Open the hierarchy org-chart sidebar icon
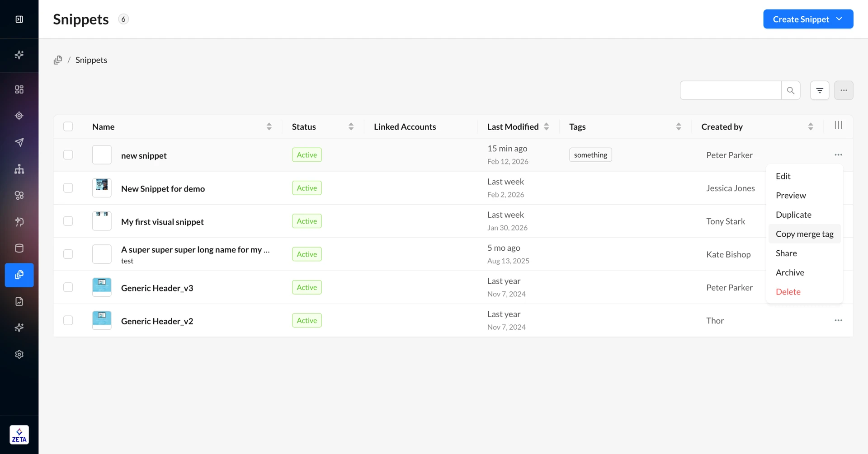 [x=19, y=169]
